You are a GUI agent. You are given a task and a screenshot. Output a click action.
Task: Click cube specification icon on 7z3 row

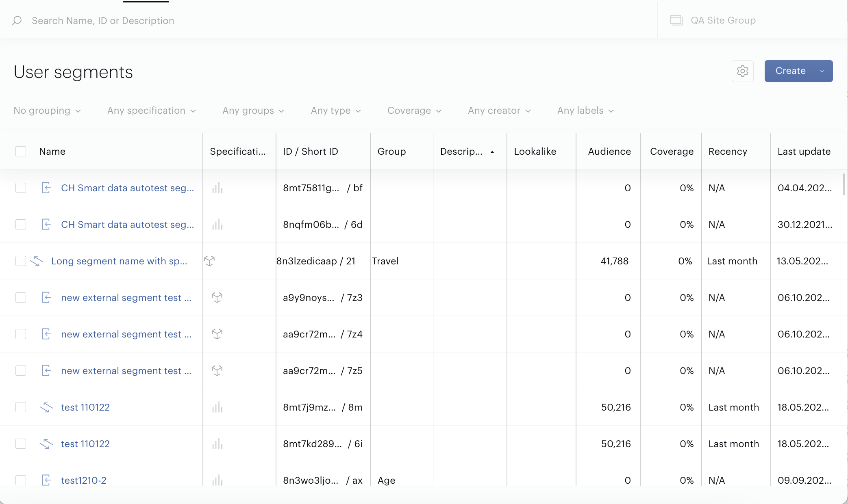tap(217, 297)
